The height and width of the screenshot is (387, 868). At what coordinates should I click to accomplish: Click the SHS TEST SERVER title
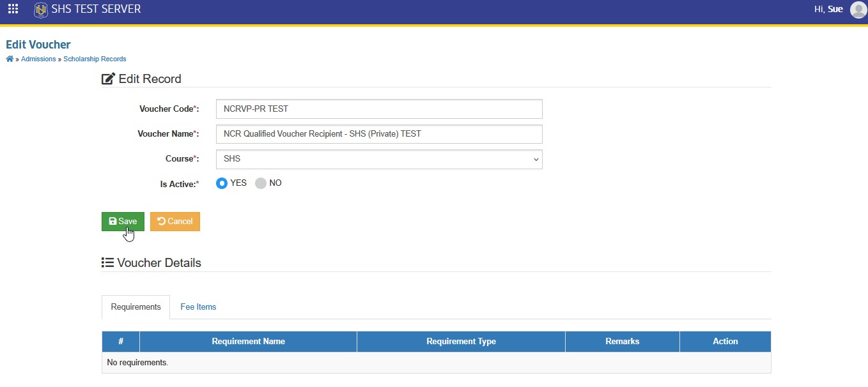click(x=96, y=10)
